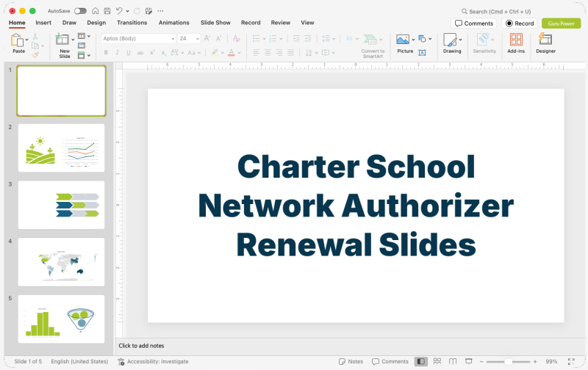Align text left
Image resolution: width=588 pixels, height=370 pixels.
(256, 53)
